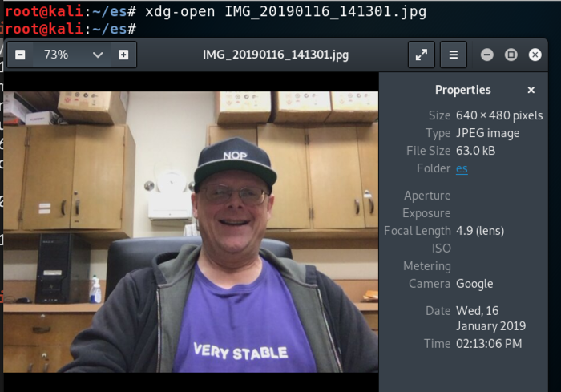Open the es folder link
The image size is (561, 392).
(x=462, y=168)
